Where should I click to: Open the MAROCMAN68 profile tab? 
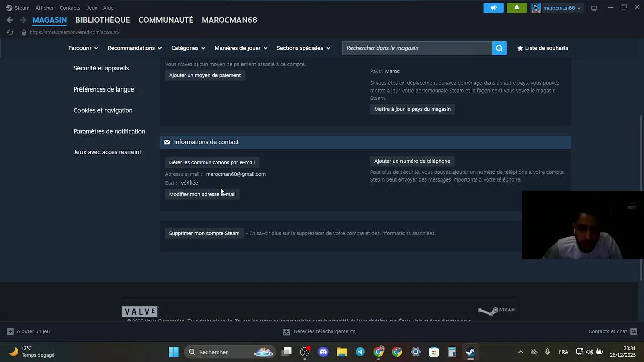tap(229, 20)
